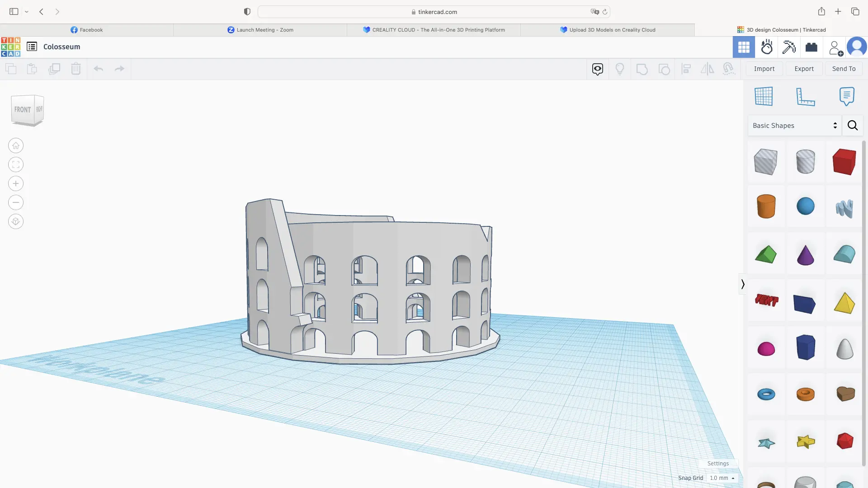Pick the dark blue Wedge shape
The image size is (868, 488).
pos(805,304)
